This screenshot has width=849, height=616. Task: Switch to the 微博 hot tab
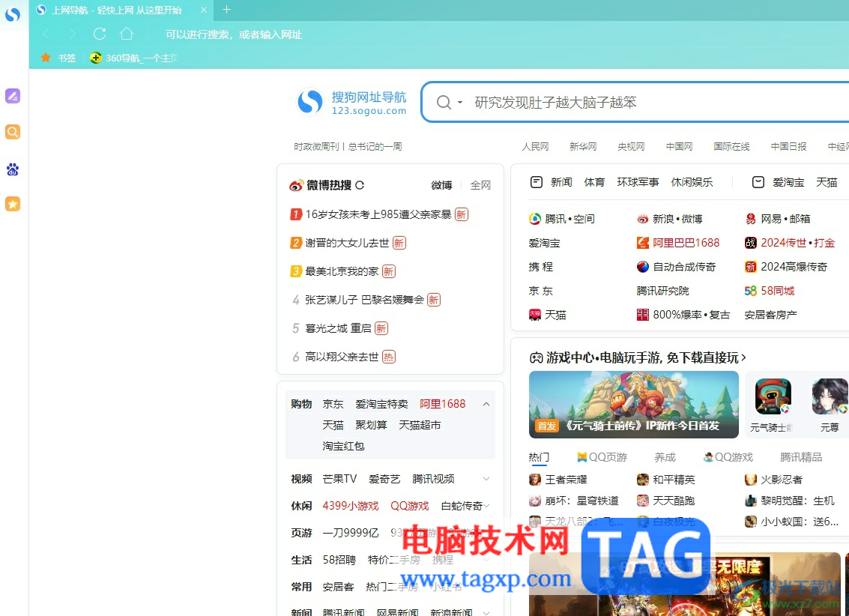(x=441, y=185)
